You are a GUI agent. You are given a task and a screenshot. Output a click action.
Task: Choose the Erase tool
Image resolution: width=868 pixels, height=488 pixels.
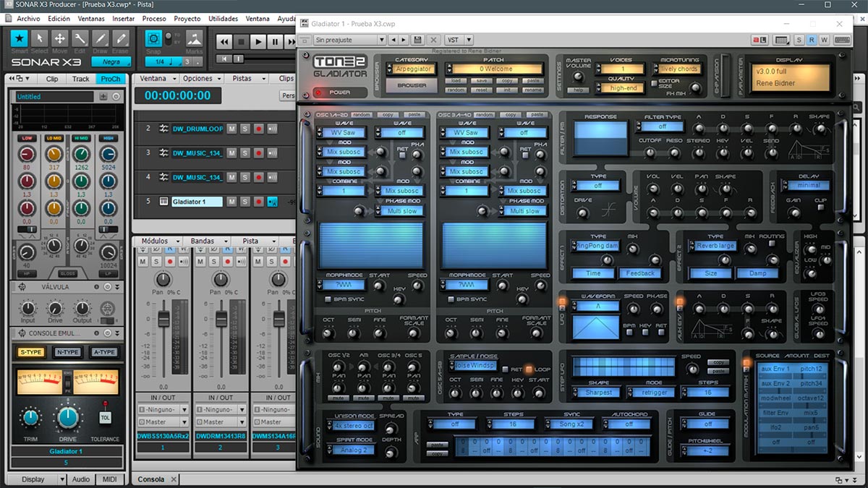coord(121,39)
